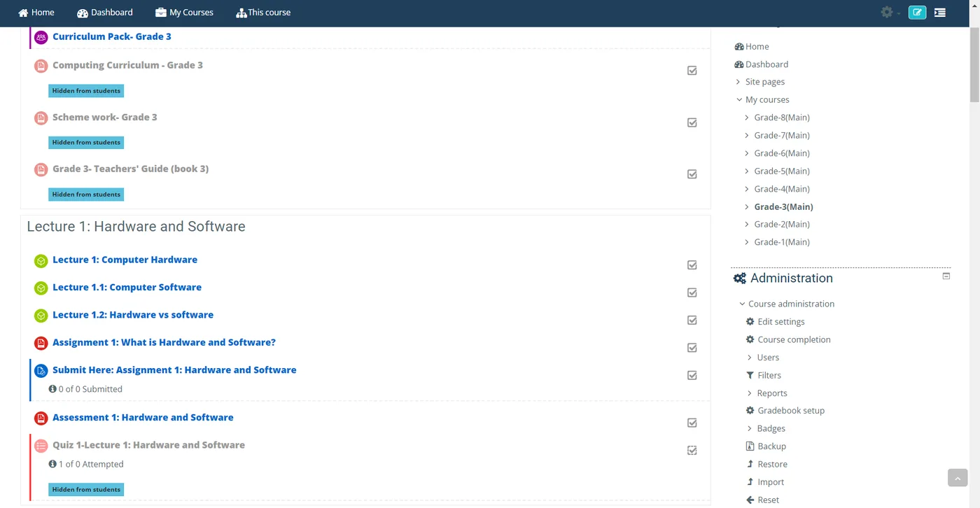Open Home in the top navigation bar
980x508 pixels.
pos(36,13)
